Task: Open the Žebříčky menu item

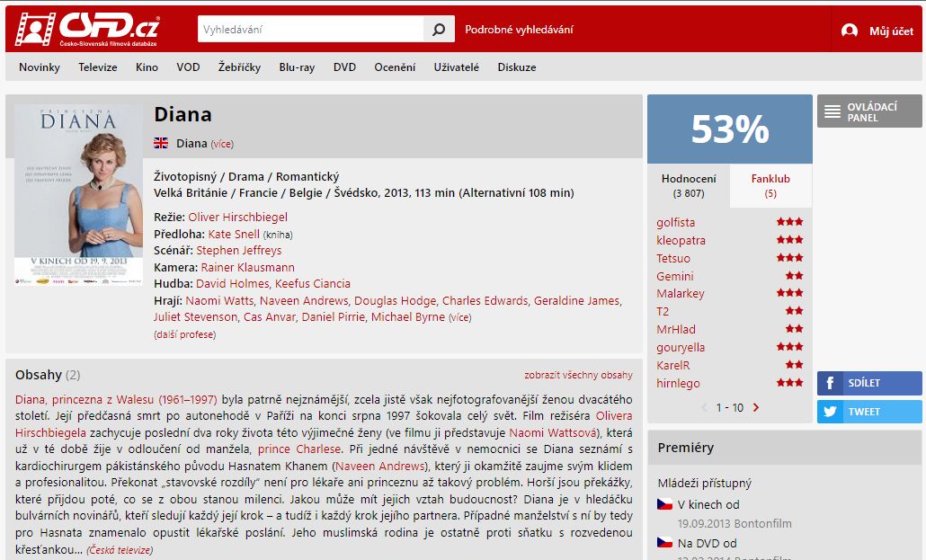Action: (239, 67)
